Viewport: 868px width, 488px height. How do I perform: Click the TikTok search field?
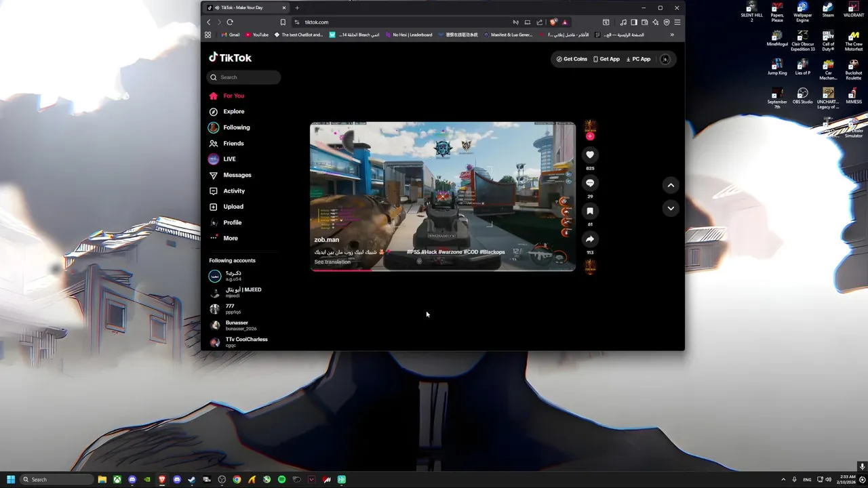coord(243,77)
